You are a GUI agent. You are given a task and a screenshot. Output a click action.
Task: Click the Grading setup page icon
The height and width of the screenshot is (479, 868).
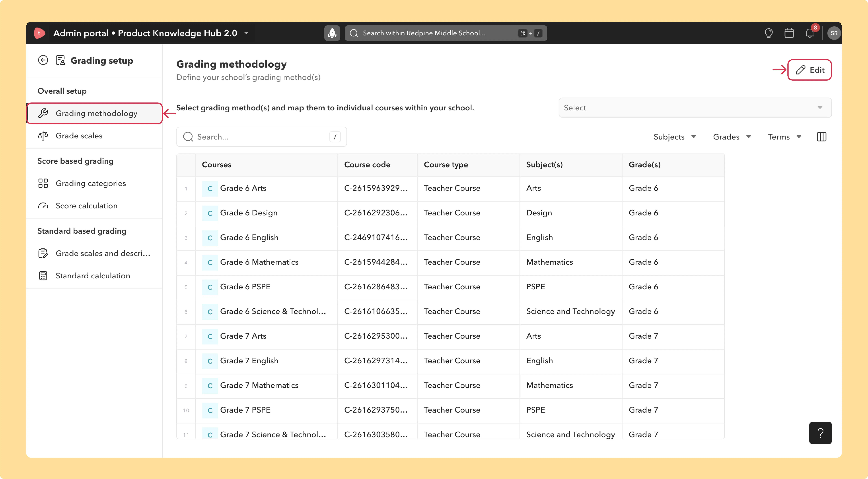[60, 60]
